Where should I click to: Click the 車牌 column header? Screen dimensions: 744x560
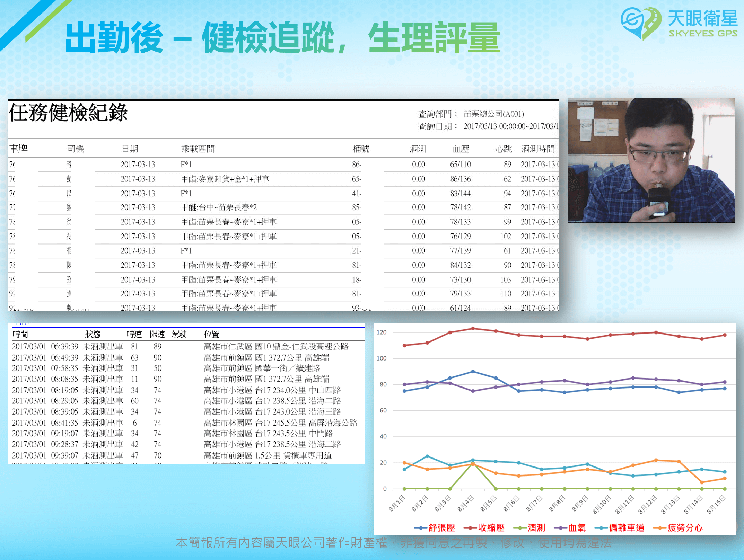pos(18,149)
